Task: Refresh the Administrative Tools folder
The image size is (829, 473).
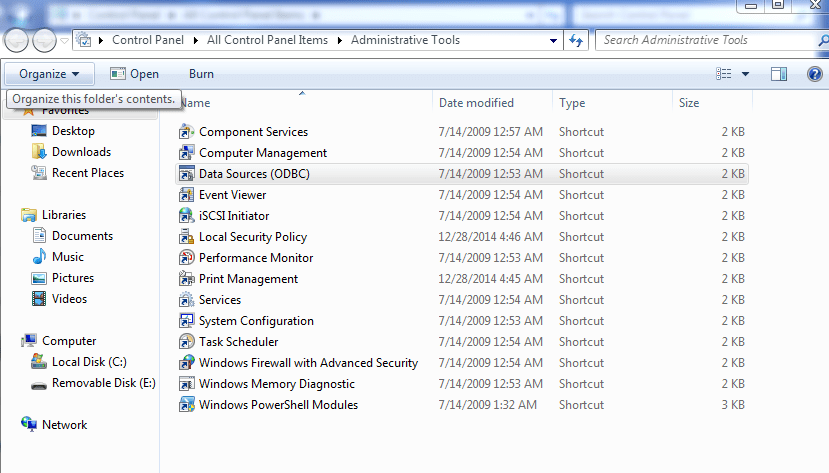Action: click(x=576, y=40)
